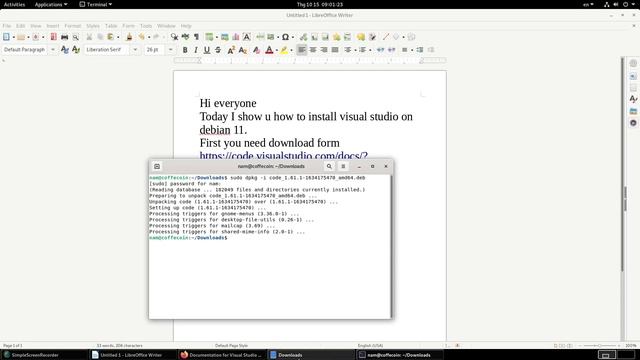This screenshot has width=640, height=360.
Task: Open Find & Replace icon
Action: click(174, 37)
